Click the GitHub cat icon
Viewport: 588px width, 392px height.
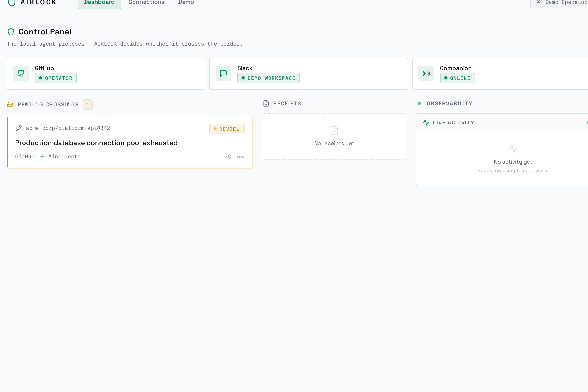21,73
